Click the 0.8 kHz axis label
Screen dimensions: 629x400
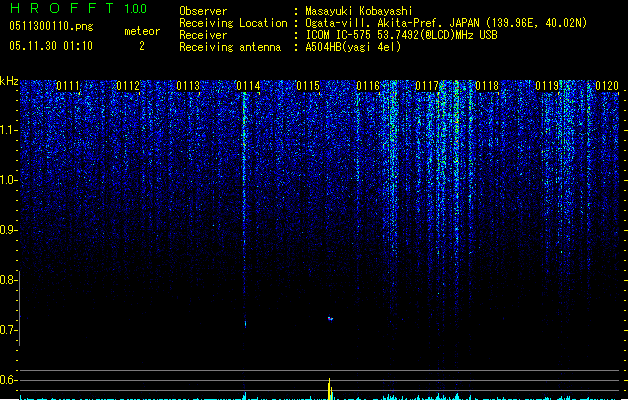click(8, 280)
